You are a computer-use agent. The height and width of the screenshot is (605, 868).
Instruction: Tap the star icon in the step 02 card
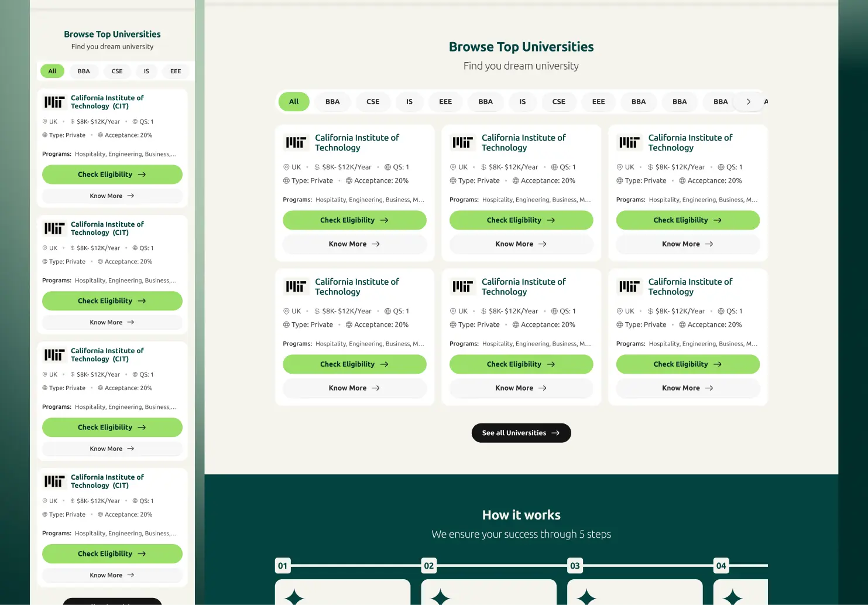pos(440,597)
